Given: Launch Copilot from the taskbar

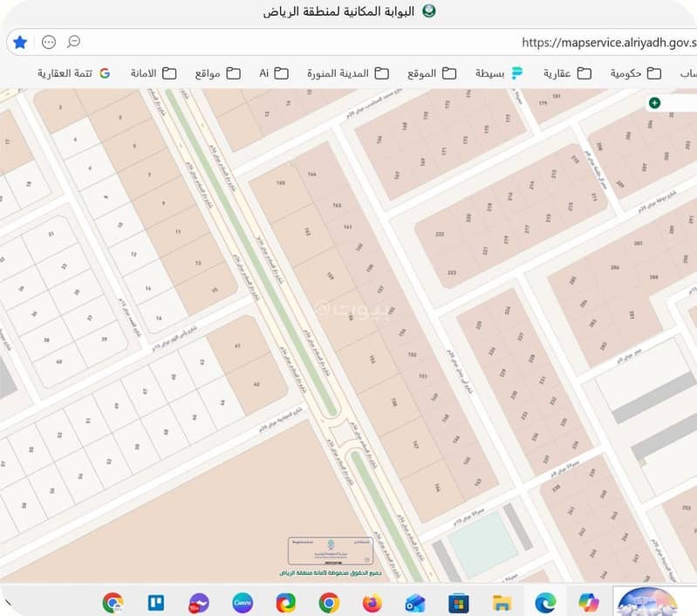Looking at the screenshot, I should point(587,602).
